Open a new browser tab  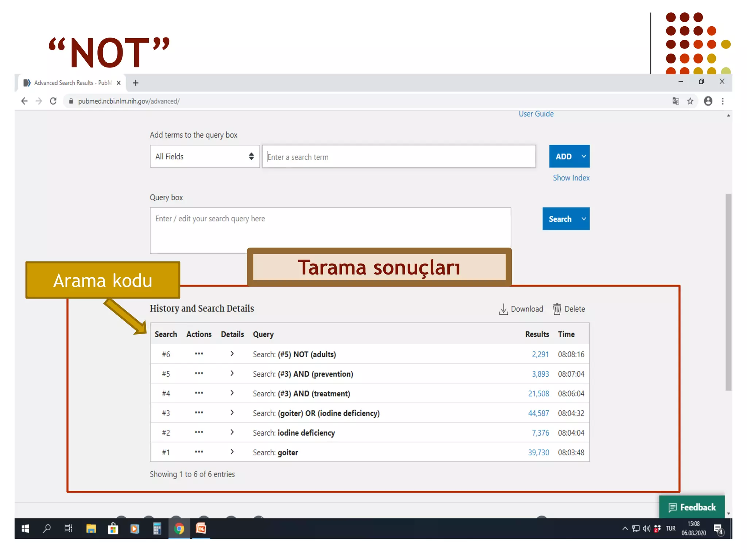(x=136, y=83)
